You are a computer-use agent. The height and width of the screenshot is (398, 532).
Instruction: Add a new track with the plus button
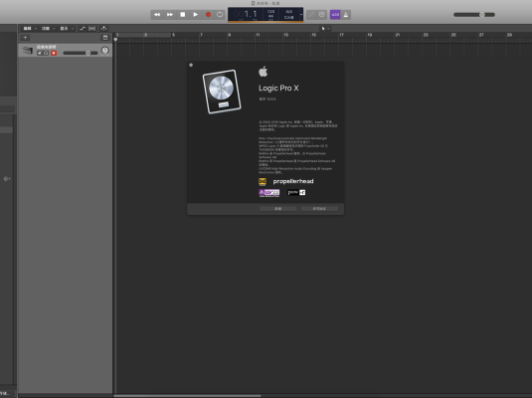[x=25, y=38]
